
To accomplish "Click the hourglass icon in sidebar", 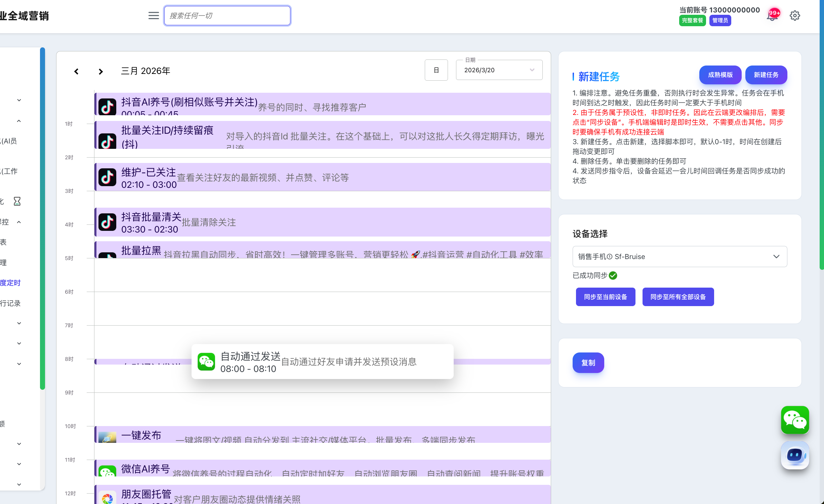I will tap(17, 201).
